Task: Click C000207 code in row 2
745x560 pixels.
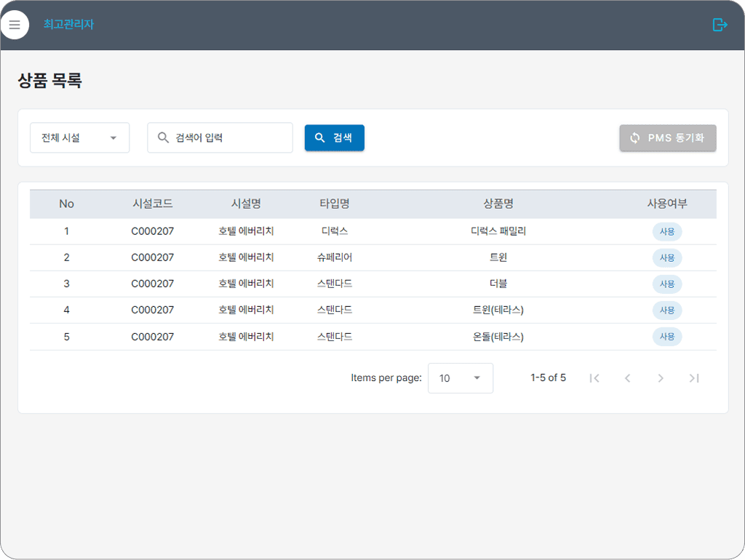Action: pyautogui.click(x=153, y=257)
